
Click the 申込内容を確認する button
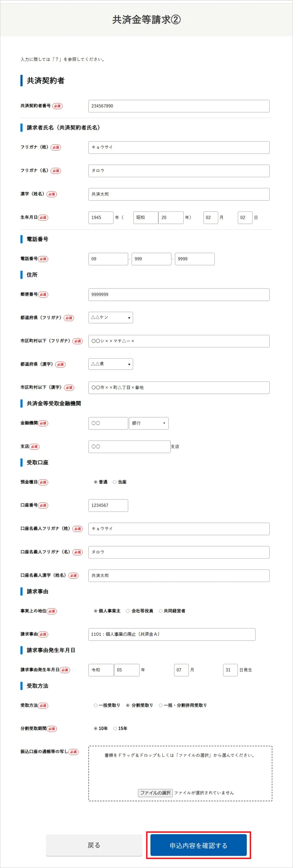pyautogui.click(x=198, y=845)
